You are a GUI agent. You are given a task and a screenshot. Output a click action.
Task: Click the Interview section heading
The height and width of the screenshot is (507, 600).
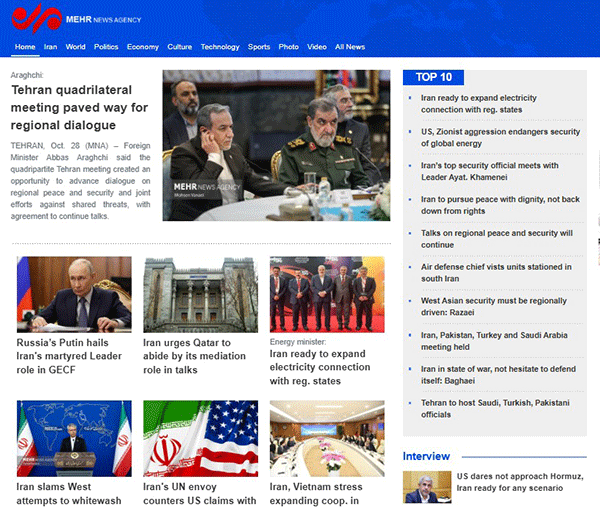point(426,456)
